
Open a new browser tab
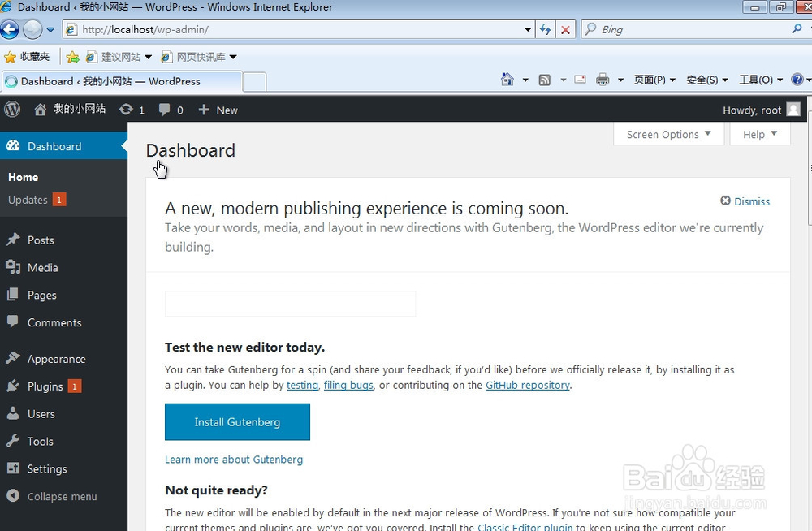click(x=254, y=82)
